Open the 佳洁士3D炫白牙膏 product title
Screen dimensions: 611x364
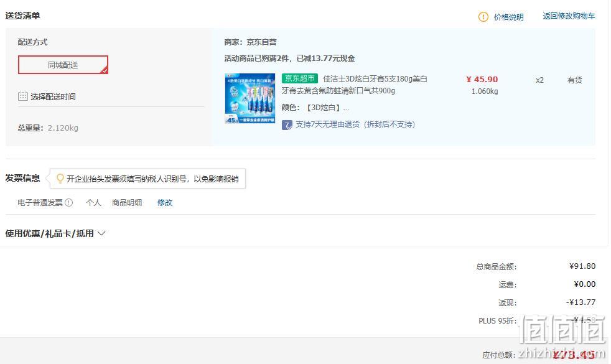(355, 85)
